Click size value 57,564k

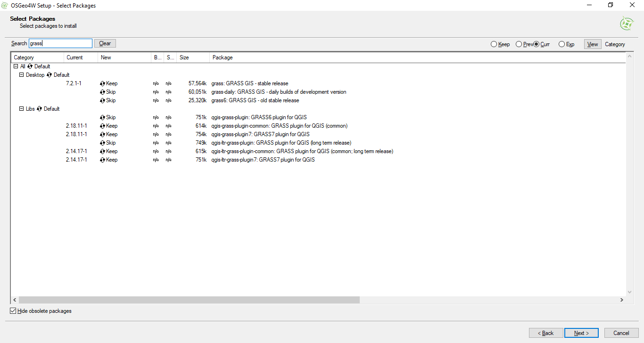[198, 83]
